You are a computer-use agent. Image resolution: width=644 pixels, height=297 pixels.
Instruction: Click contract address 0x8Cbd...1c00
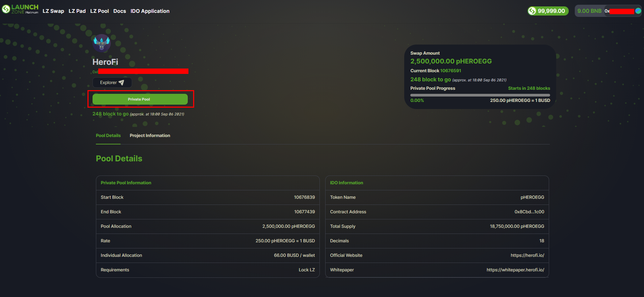(529, 212)
